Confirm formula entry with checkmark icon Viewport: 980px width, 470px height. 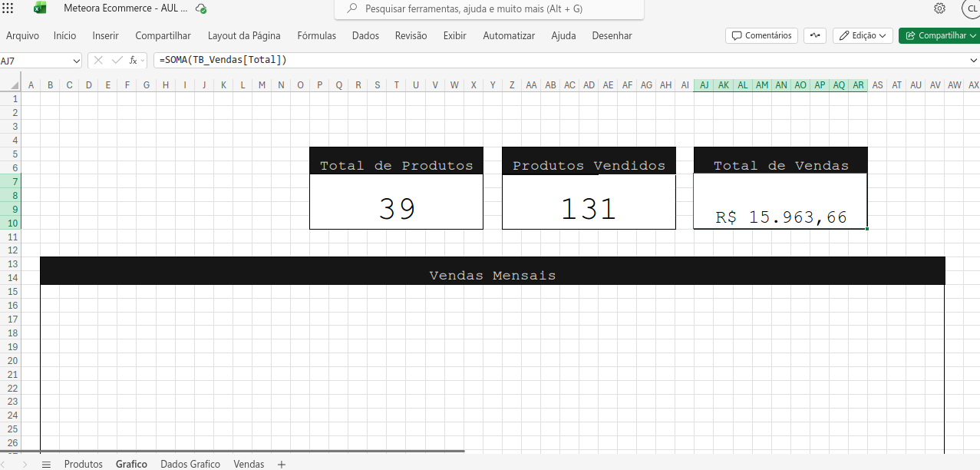tap(117, 60)
